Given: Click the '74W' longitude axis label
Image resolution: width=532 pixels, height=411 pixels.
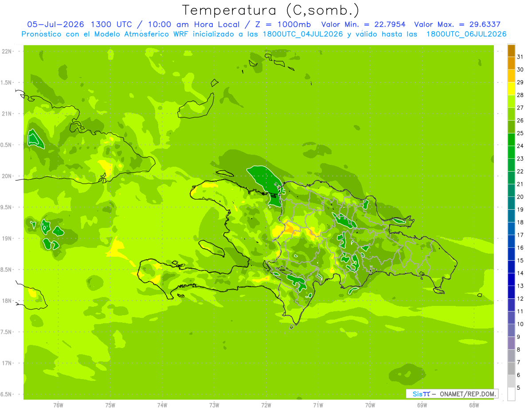Looking at the screenshot, I should coord(162,405).
